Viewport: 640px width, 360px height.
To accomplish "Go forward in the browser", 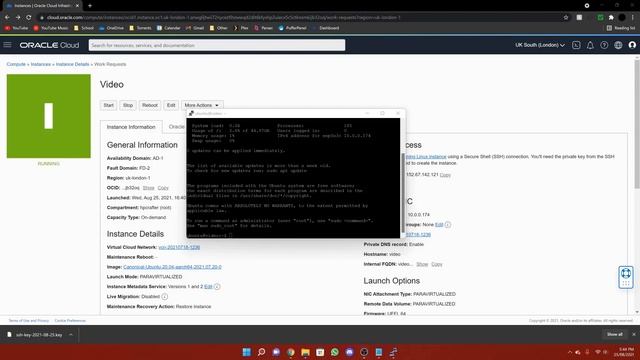I will click(x=18, y=18).
